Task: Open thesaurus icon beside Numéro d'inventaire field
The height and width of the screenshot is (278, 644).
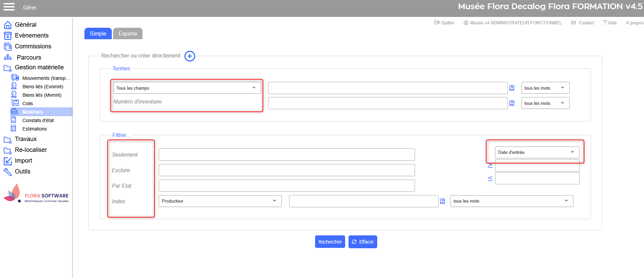Action: (x=512, y=103)
